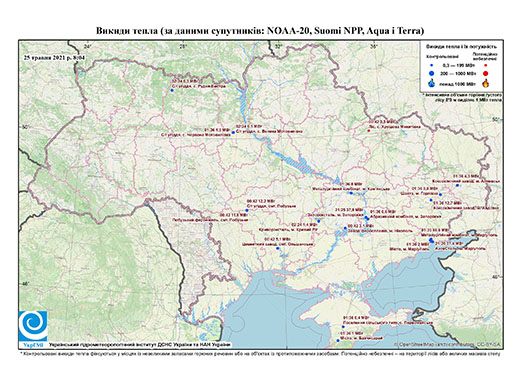Click the northernmost blue heat marker
Image resolution: width=520 pixels, height=368 pixels.
pyautogui.click(x=172, y=90)
